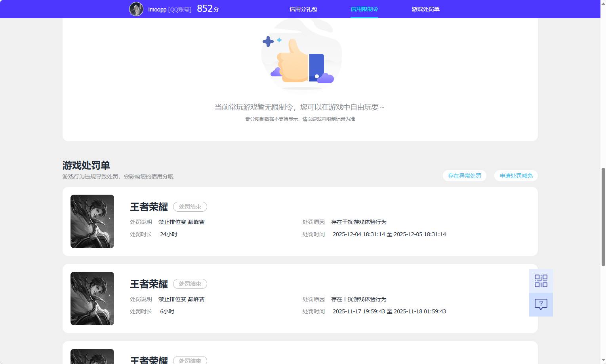Click 处罚结束 badge on 6小时 penalty
606x364 pixels.
click(190, 284)
